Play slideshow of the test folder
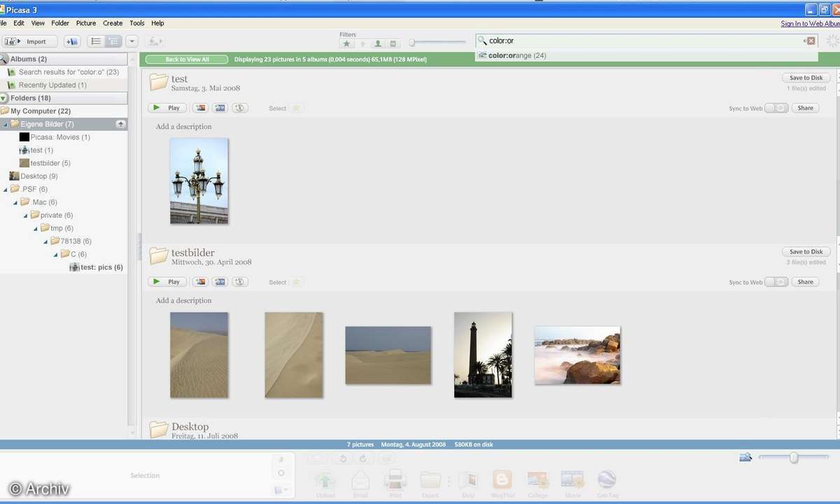Image resolution: width=840 pixels, height=504 pixels. point(167,108)
